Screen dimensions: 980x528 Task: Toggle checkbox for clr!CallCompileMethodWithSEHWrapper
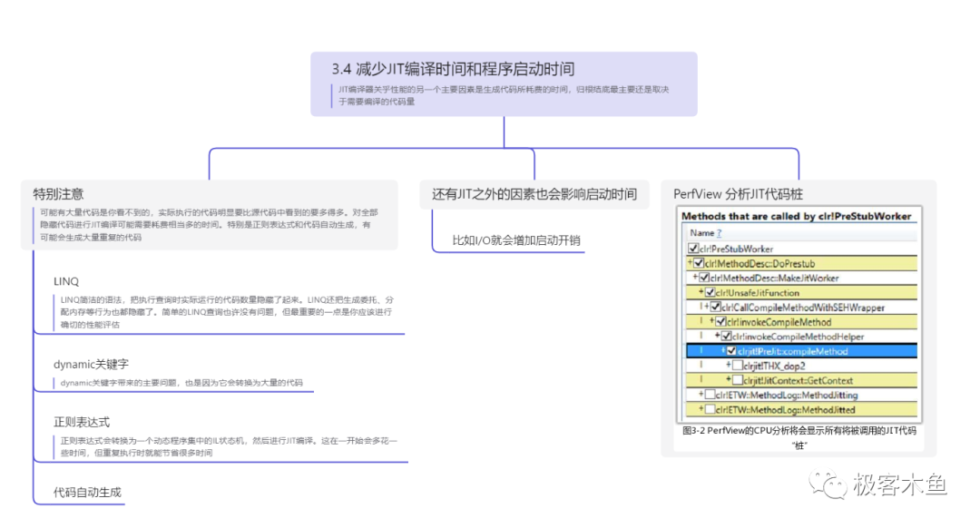(716, 308)
